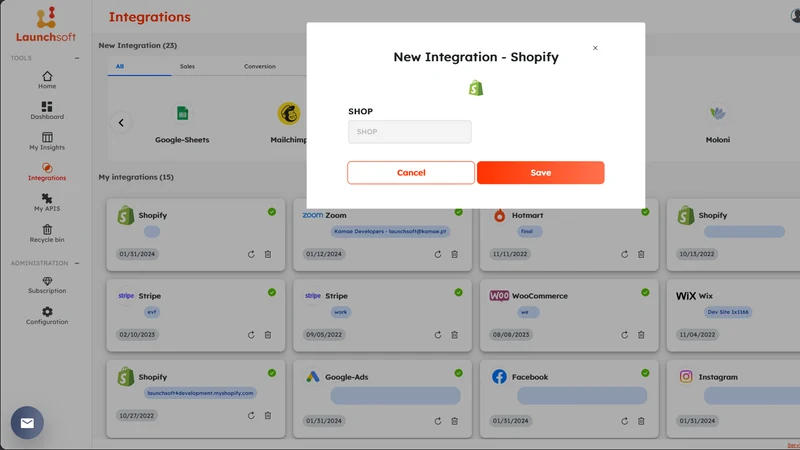Viewport: 800px width, 450px height.
Task: Click the Cancel button
Action: pos(411,172)
